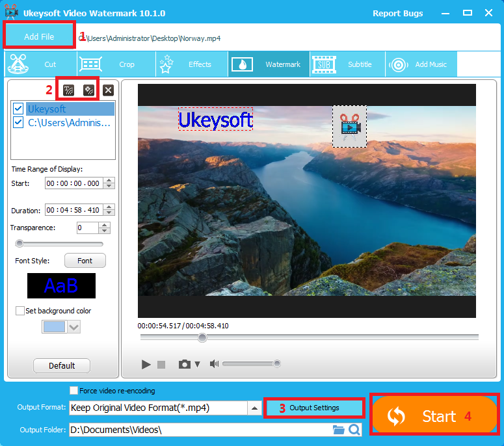Image resolution: width=504 pixels, height=446 pixels.
Task: Delete selected watermark with X icon
Action: click(109, 90)
